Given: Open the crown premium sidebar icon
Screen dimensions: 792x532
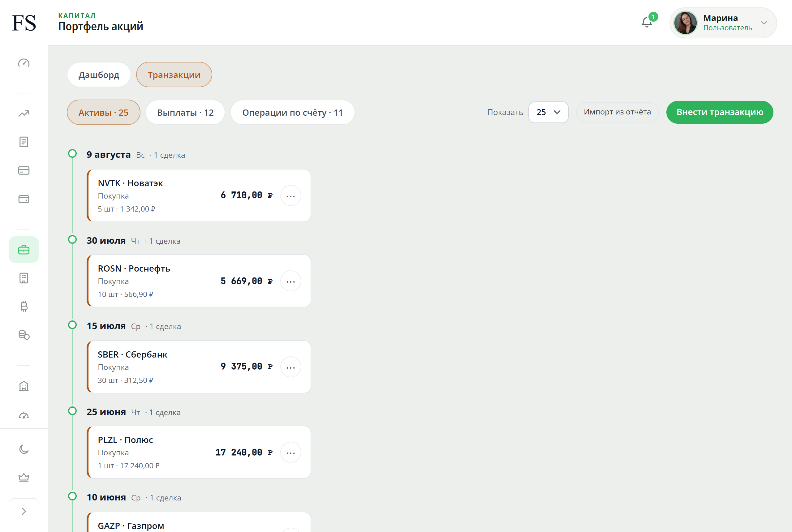Looking at the screenshot, I should pos(24,477).
